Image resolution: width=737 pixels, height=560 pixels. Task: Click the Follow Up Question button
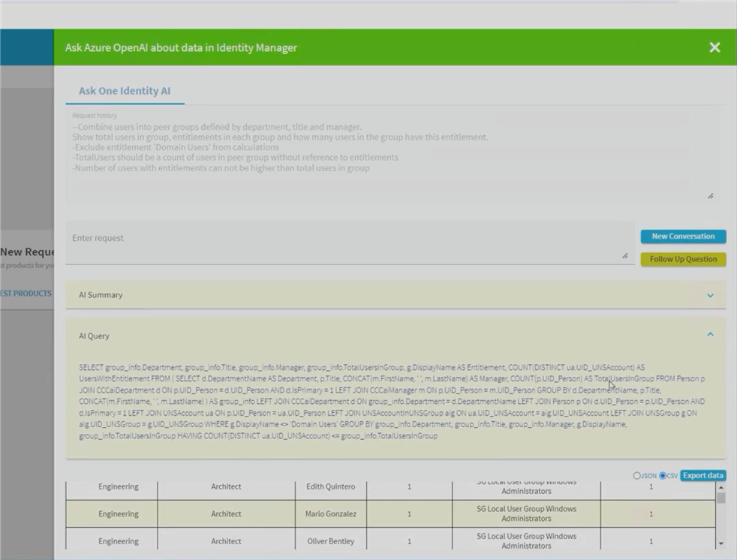[x=683, y=259]
